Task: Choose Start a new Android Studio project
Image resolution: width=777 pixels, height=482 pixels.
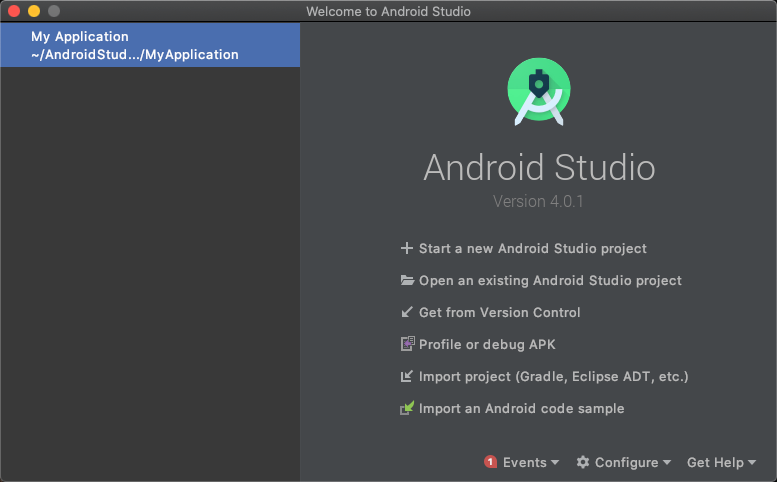Action: [532, 248]
